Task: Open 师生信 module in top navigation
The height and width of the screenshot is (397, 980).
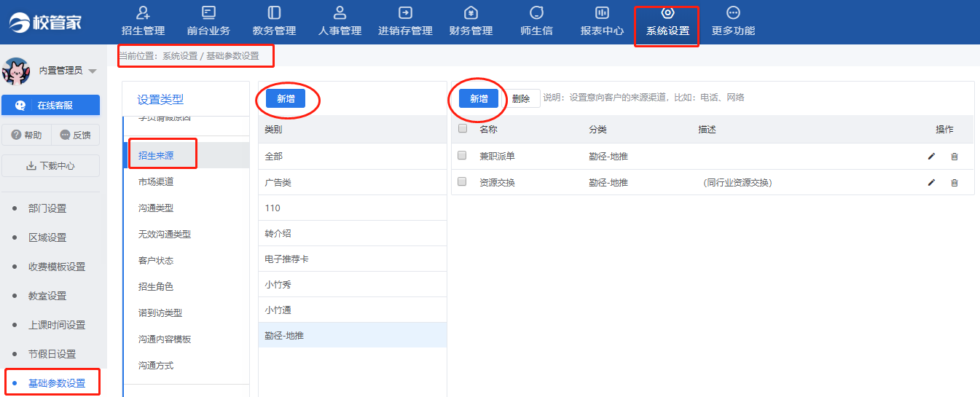Action: click(x=536, y=21)
